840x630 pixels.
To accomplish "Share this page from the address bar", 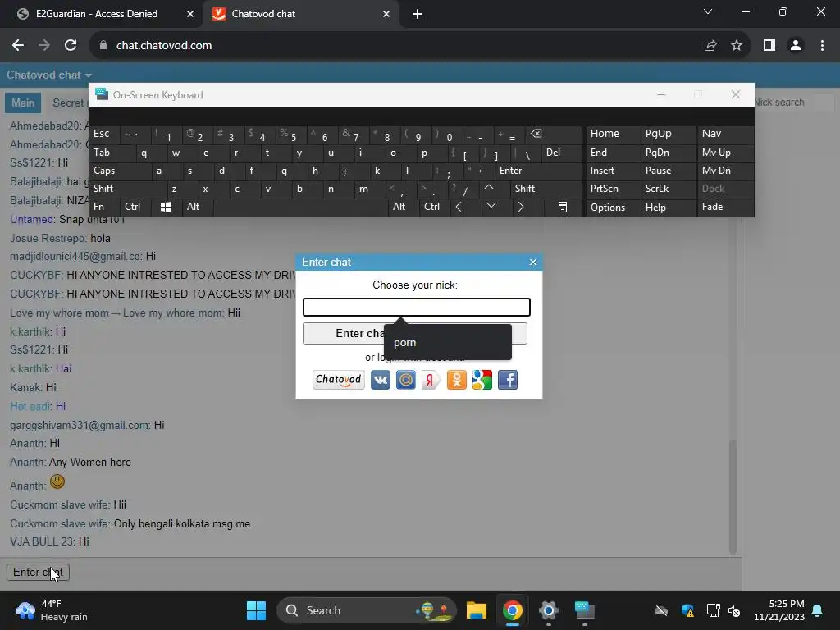I will pyautogui.click(x=710, y=46).
